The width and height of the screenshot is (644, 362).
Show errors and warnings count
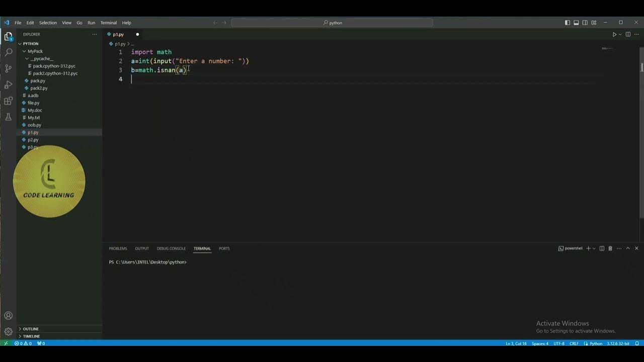(x=23, y=343)
